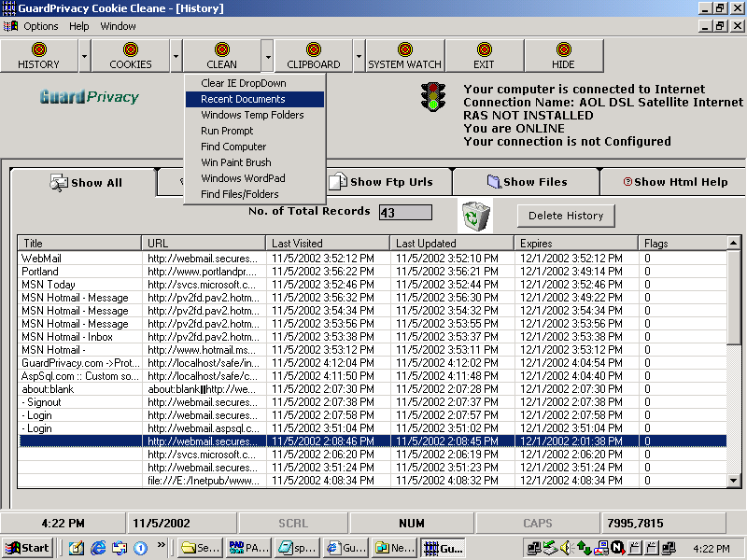Open the Ne... taskbar window button

(x=393, y=548)
